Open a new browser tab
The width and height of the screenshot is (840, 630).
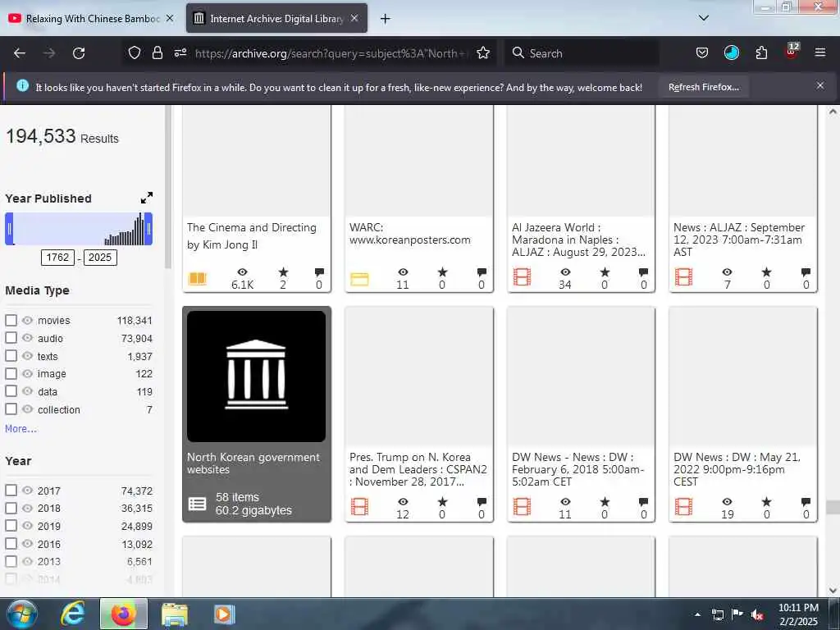385,19
